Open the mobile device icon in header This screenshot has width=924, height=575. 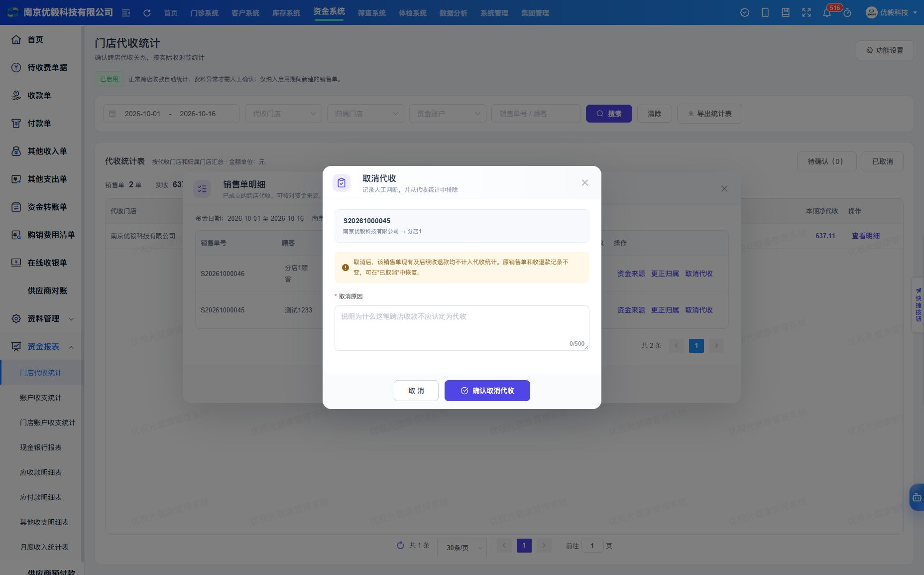pyautogui.click(x=765, y=13)
